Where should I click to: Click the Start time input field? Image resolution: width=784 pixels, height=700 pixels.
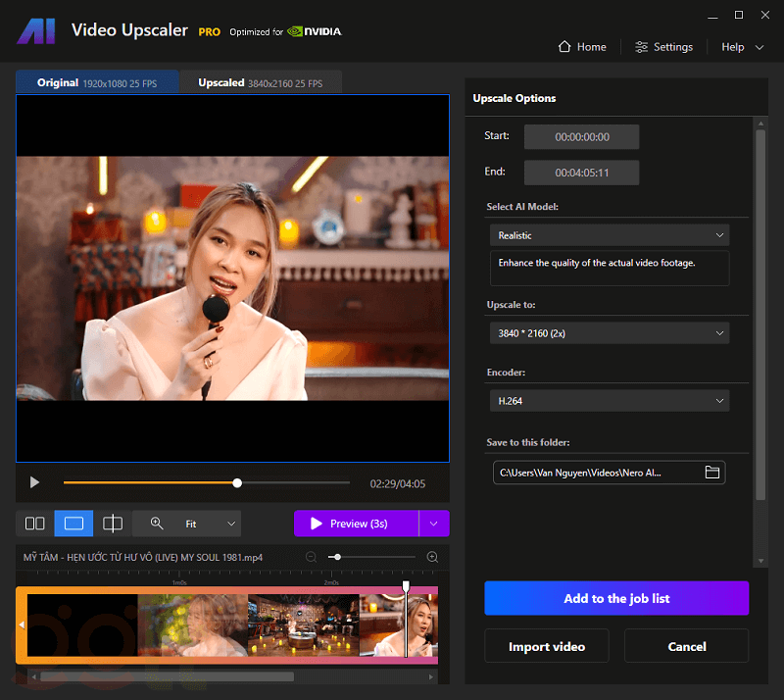pyautogui.click(x=581, y=137)
